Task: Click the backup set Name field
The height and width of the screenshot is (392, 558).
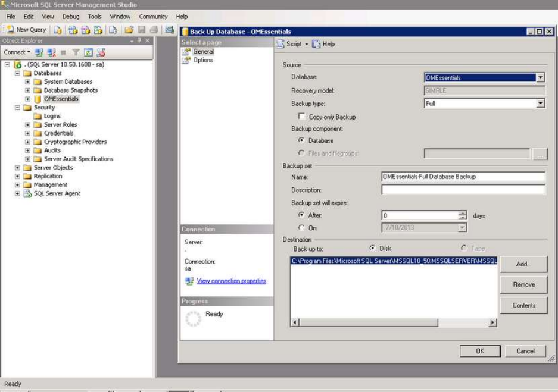Action: [x=463, y=177]
